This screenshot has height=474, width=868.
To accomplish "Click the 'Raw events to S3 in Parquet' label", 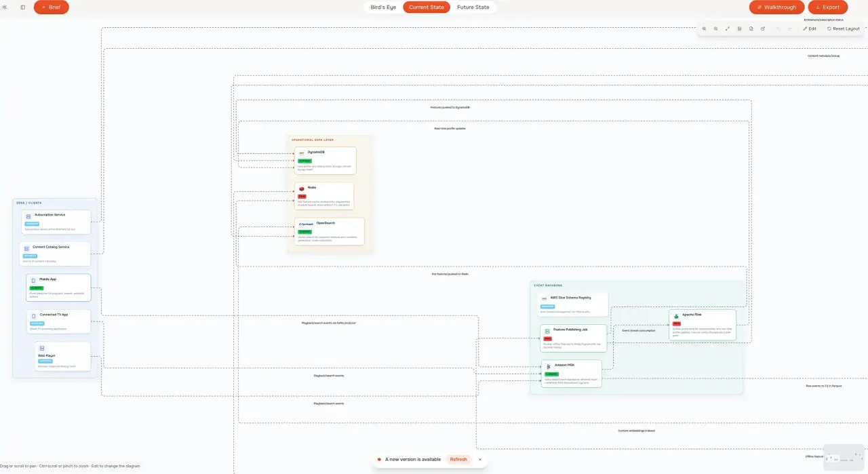I will [x=823, y=385].
